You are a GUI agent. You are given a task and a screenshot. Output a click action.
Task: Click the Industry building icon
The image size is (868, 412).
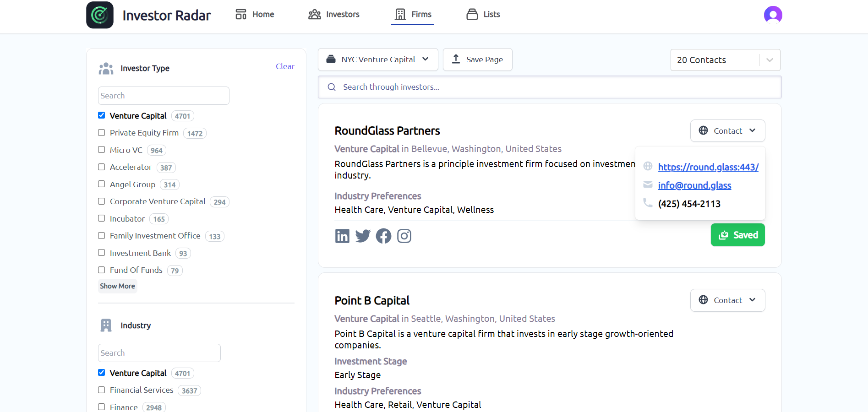tap(106, 325)
